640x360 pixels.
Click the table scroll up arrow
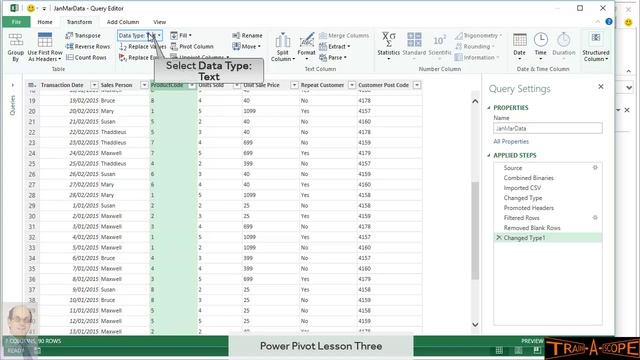pos(475,101)
